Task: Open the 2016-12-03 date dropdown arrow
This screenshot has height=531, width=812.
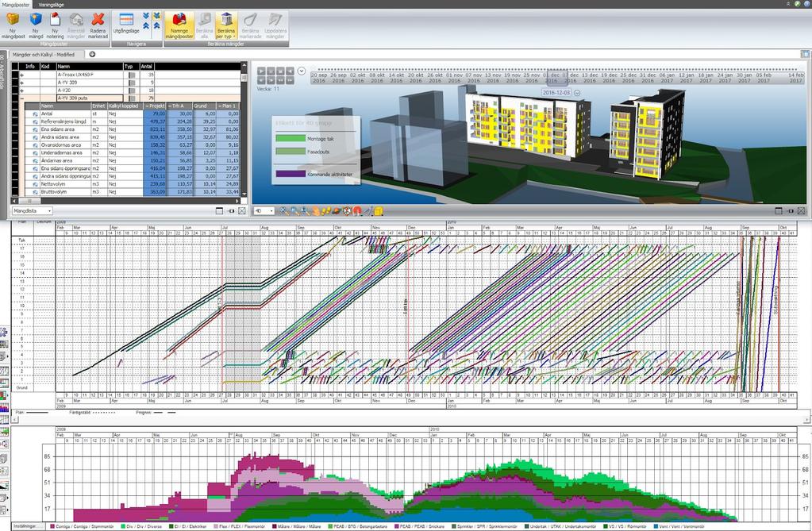Action: click(x=577, y=93)
